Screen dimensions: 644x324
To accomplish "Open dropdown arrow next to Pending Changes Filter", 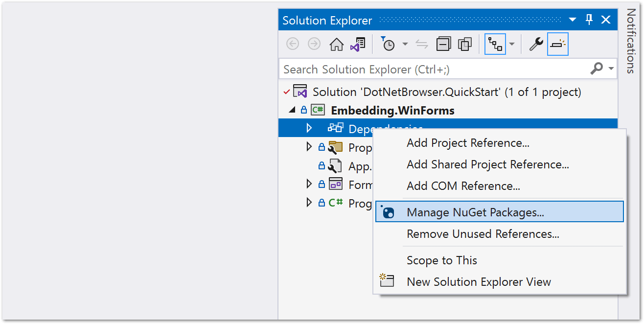I will [405, 44].
